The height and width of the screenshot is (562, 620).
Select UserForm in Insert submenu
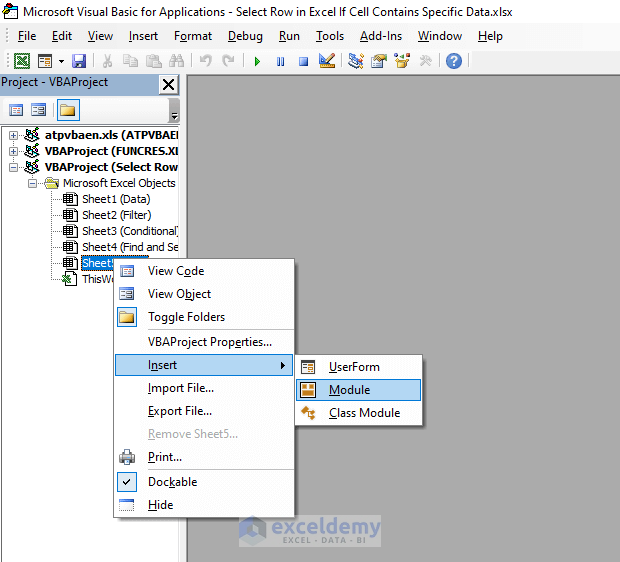coord(359,367)
